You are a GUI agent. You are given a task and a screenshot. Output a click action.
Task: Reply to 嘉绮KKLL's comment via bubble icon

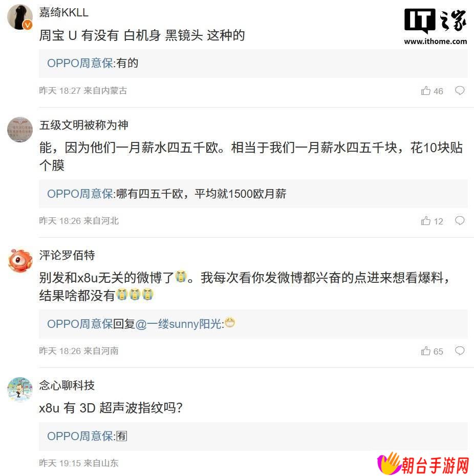tap(460, 91)
